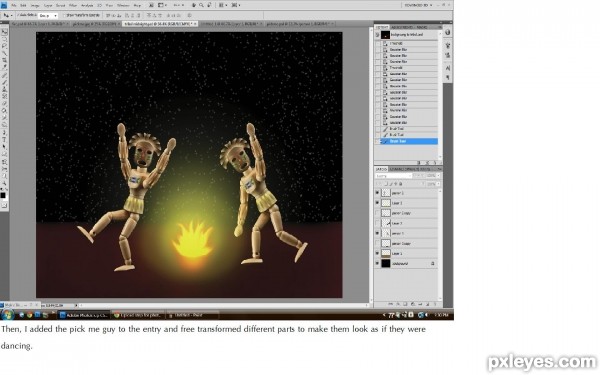Open the layer Fill slider arrow
The image size is (600, 375).
pos(439,184)
